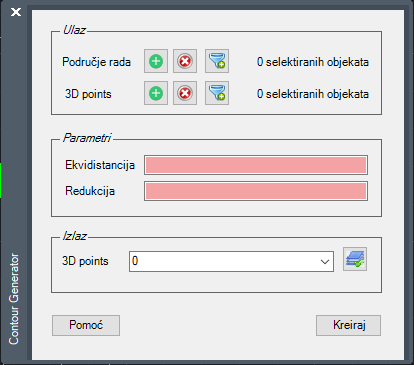Viewport: 414px width, 365px height.
Task: Open filter selection for Područje rada
Action: tap(217, 61)
